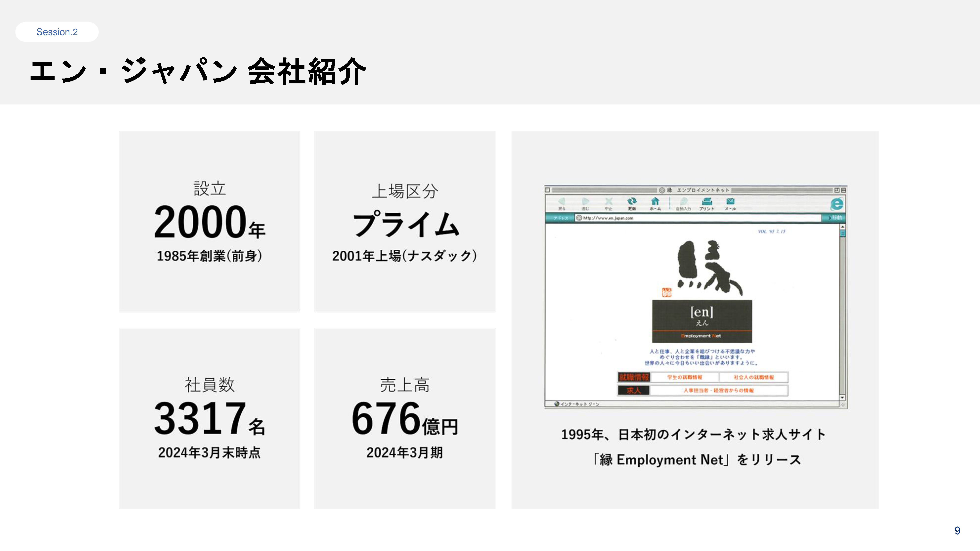Click the scrollbar down arrow in browser
This screenshot has height=551, width=980.
coord(843,397)
